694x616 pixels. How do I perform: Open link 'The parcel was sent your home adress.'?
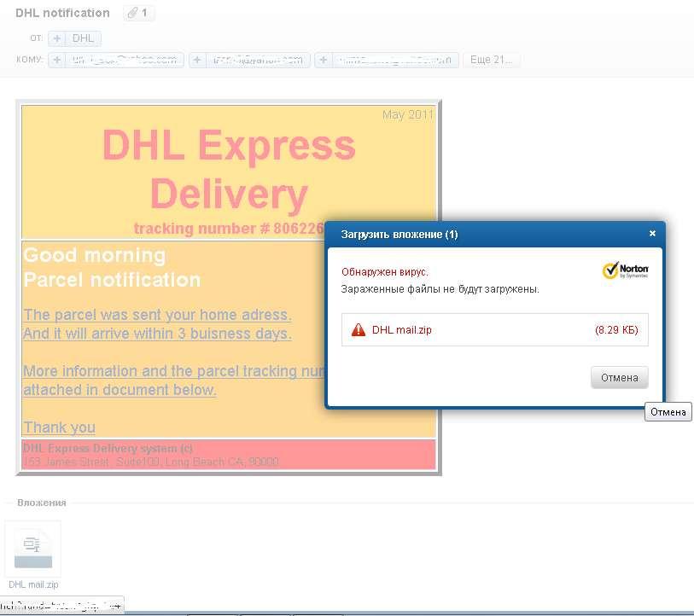click(x=157, y=315)
